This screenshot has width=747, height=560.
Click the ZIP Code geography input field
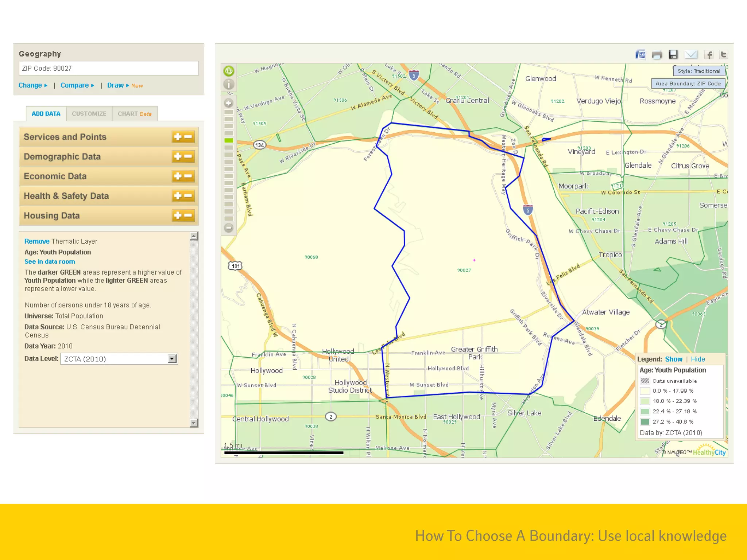click(x=108, y=68)
